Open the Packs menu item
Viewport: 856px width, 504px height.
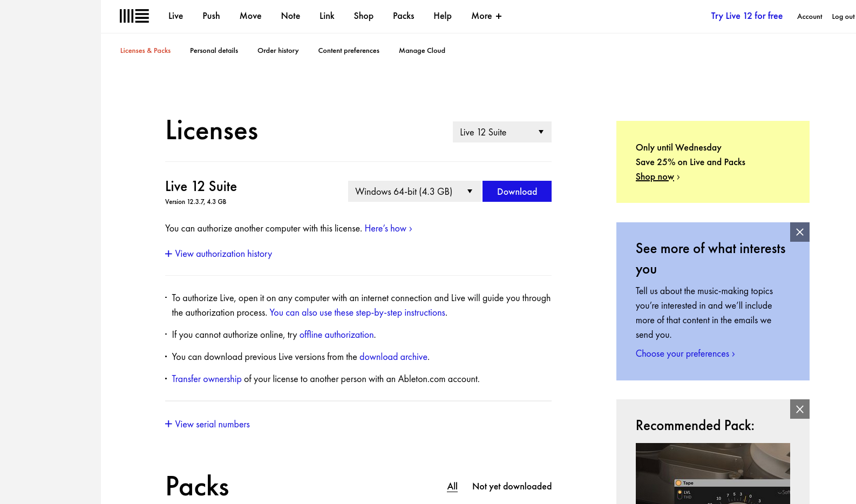pyautogui.click(x=403, y=16)
